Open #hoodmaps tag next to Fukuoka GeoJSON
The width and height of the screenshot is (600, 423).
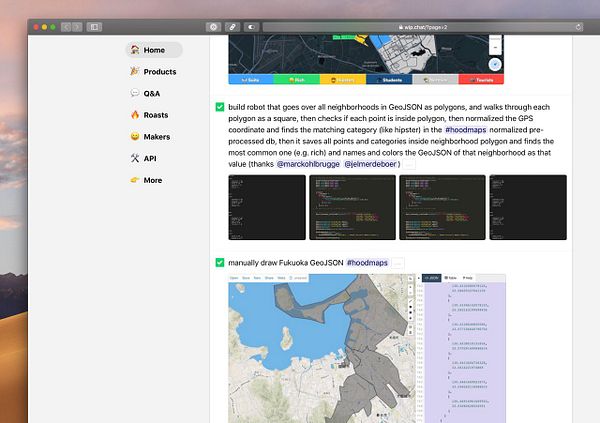coord(367,263)
